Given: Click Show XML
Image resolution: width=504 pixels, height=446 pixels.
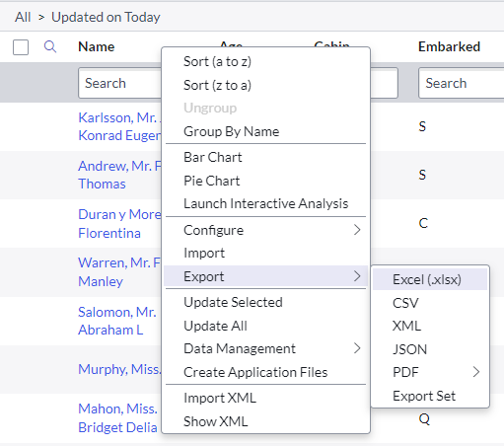Looking at the screenshot, I should 265,421.
